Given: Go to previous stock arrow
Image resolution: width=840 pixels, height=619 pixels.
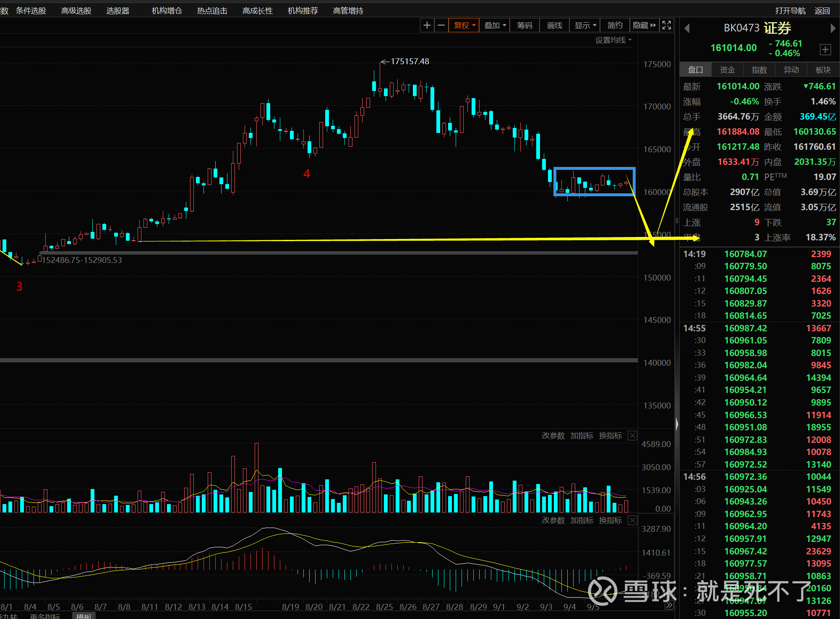Looking at the screenshot, I should point(687,29).
